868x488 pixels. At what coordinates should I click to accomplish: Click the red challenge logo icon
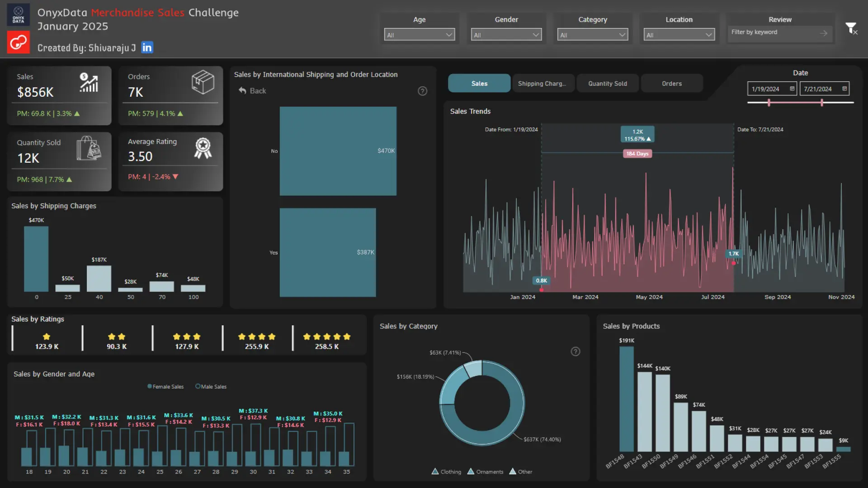pyautogui.click(x=19, y=42)
